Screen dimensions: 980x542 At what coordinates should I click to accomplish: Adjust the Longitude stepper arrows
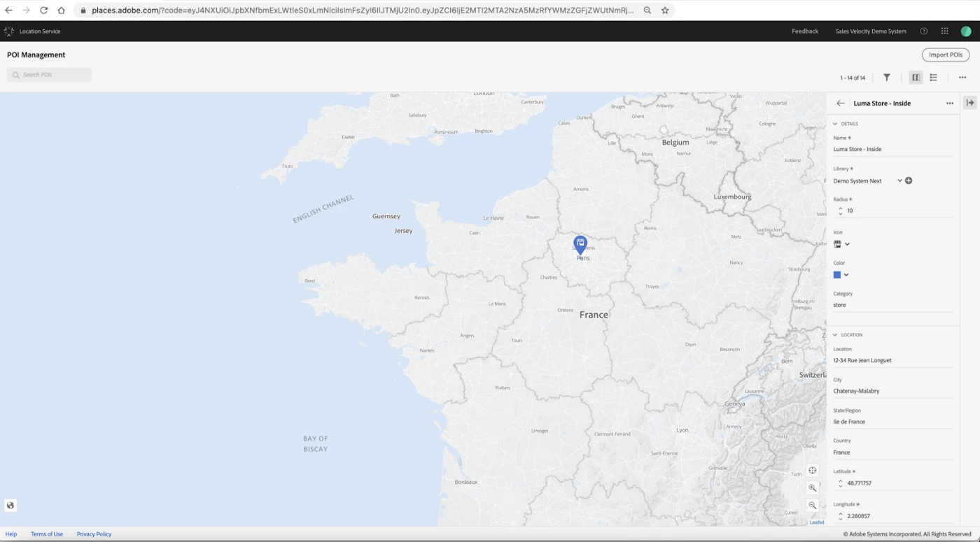click(x=841, y=516)
